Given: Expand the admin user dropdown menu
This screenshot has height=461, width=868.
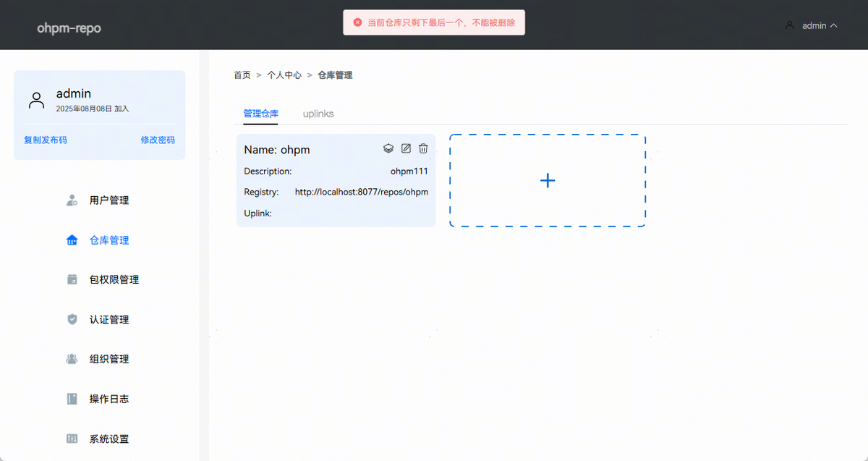Looking at the screenshot, I should point(812,25).
